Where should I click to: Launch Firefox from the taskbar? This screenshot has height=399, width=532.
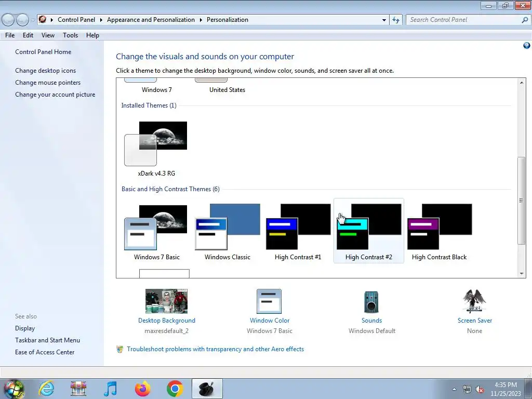coord(142,389)
